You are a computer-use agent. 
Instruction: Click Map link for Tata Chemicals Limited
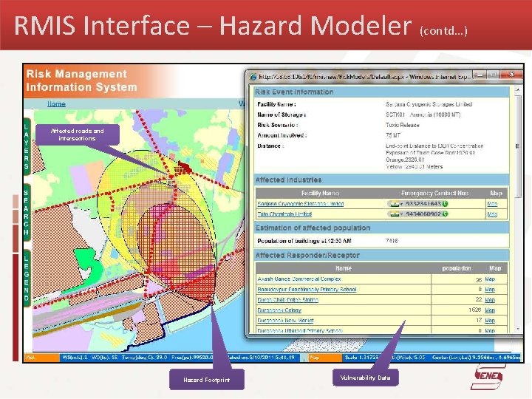pyautogui.click(x=492, y=214)
